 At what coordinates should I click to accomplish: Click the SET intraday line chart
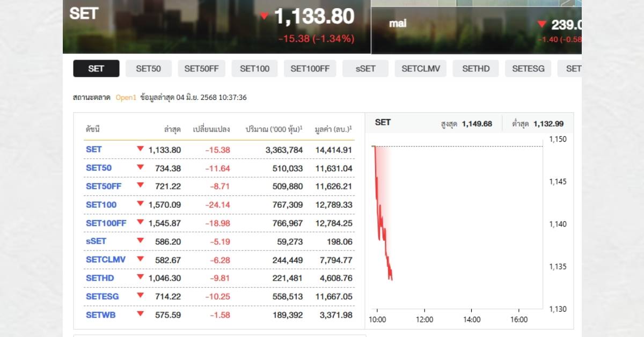point(456,225)
